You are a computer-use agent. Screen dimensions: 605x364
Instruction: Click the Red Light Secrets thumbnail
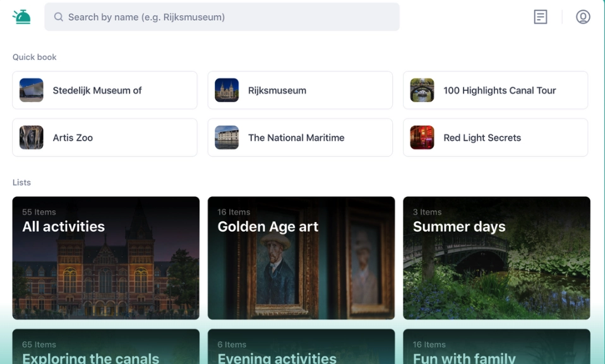[422, 138]
